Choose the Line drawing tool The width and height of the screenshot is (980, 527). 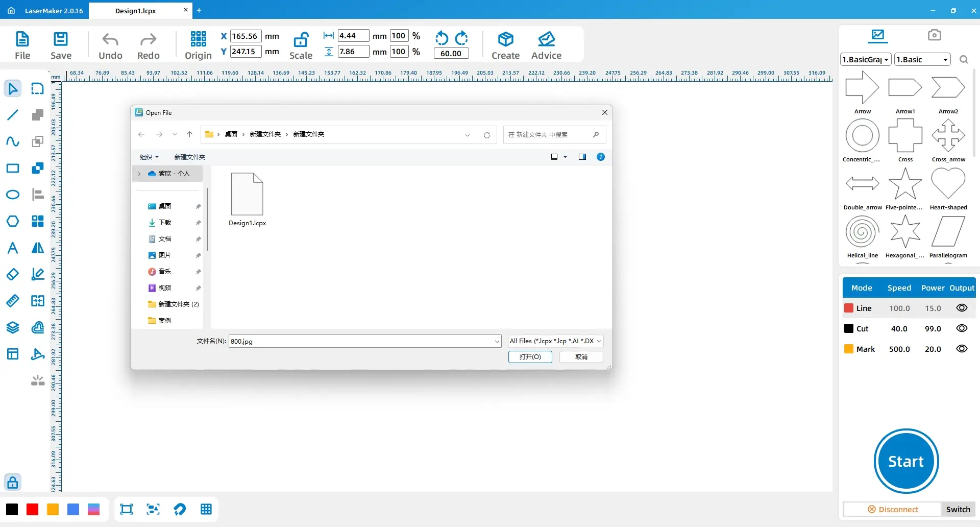[13, 115]
